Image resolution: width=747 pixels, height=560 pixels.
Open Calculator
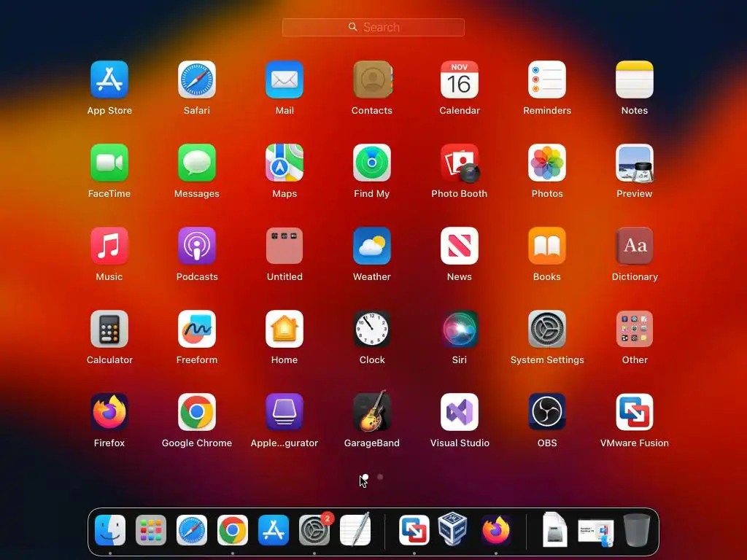109,329
